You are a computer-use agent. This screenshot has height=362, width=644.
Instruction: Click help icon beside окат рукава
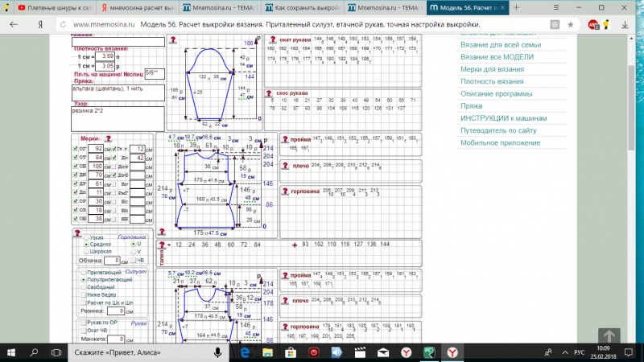pyautogui.click(x=284, y=40)
